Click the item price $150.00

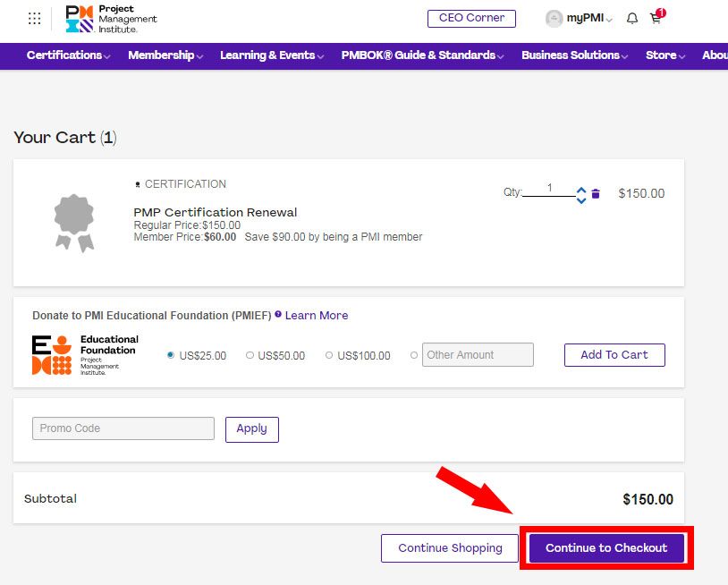641,193
